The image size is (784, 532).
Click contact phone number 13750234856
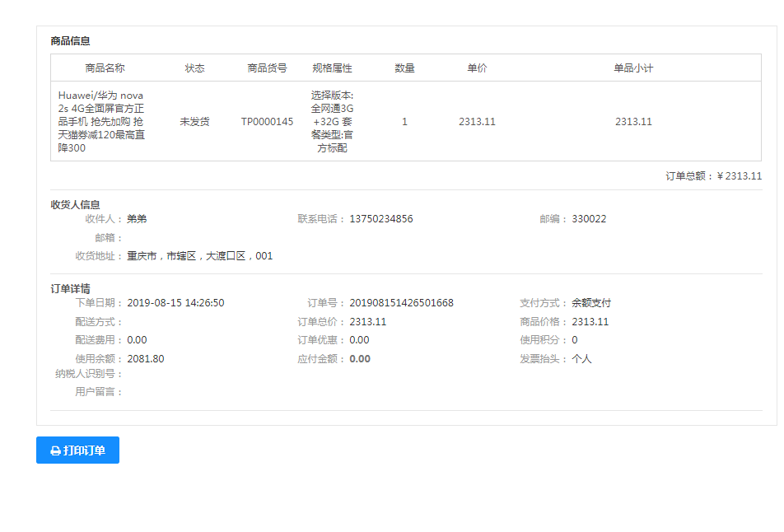point(380,219)
